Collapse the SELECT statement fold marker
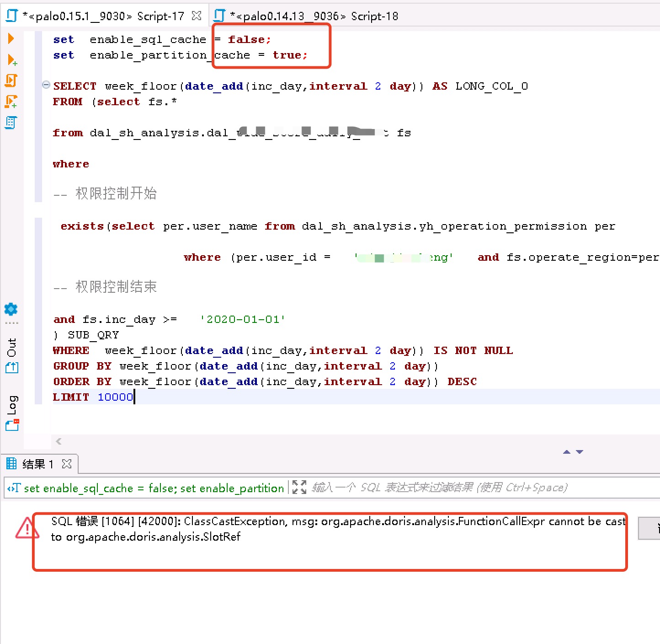The image size is (660, 644). [46, 85]
